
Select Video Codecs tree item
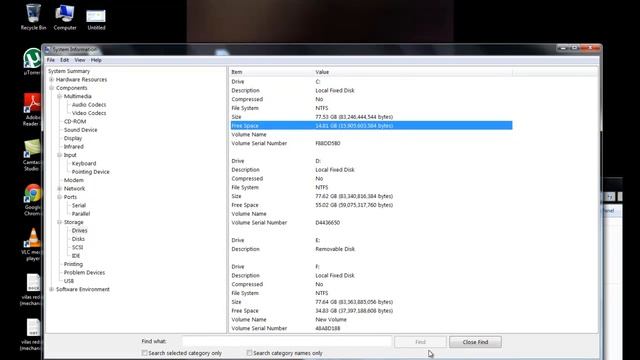89,113
